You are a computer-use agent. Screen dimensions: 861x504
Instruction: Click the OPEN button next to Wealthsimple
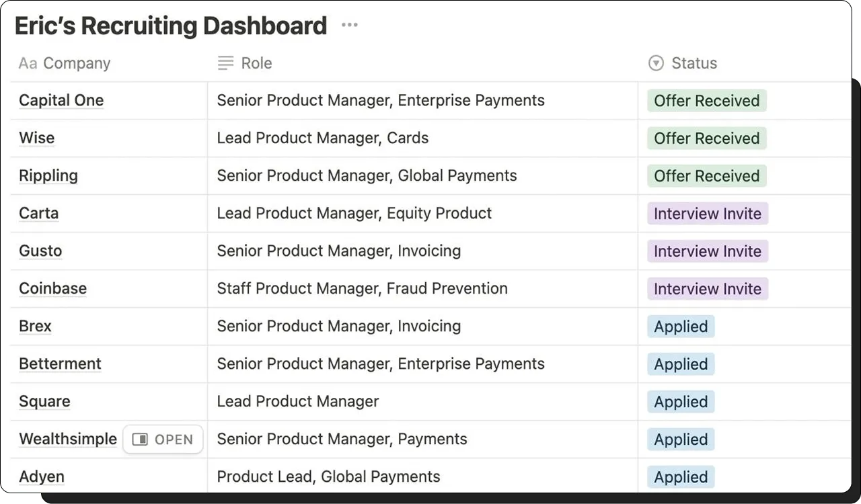163,439
